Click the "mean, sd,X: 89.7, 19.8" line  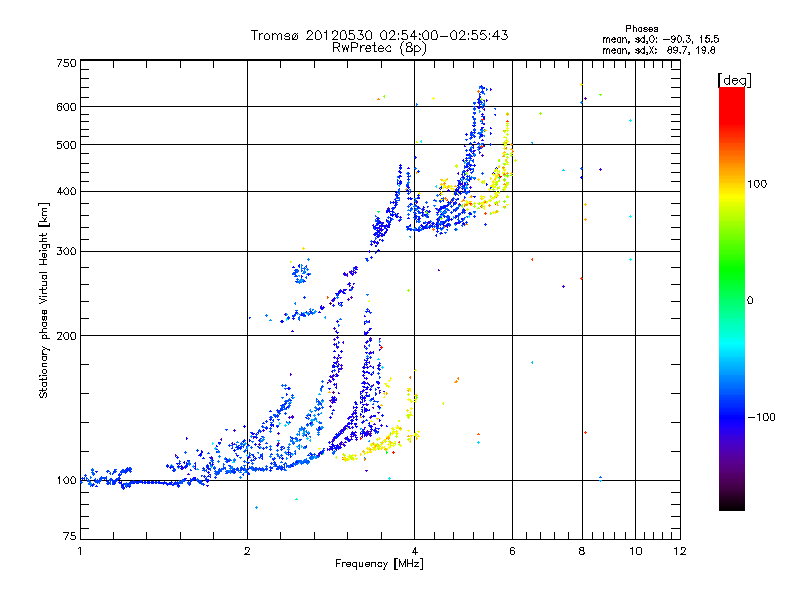(659, 50)
